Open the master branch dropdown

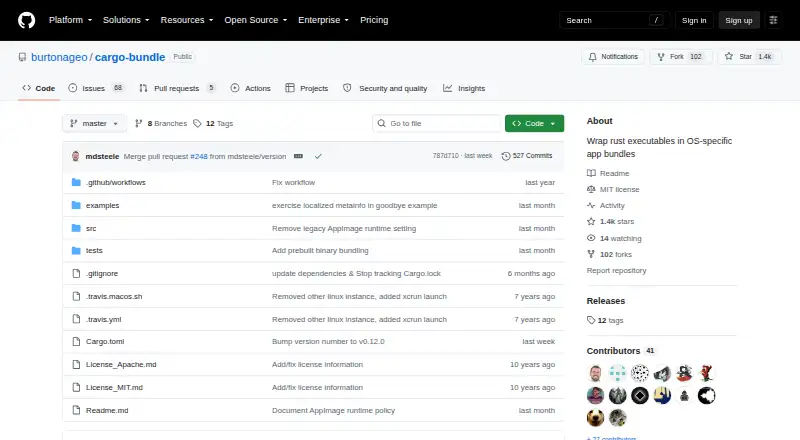tap(94, 124)
